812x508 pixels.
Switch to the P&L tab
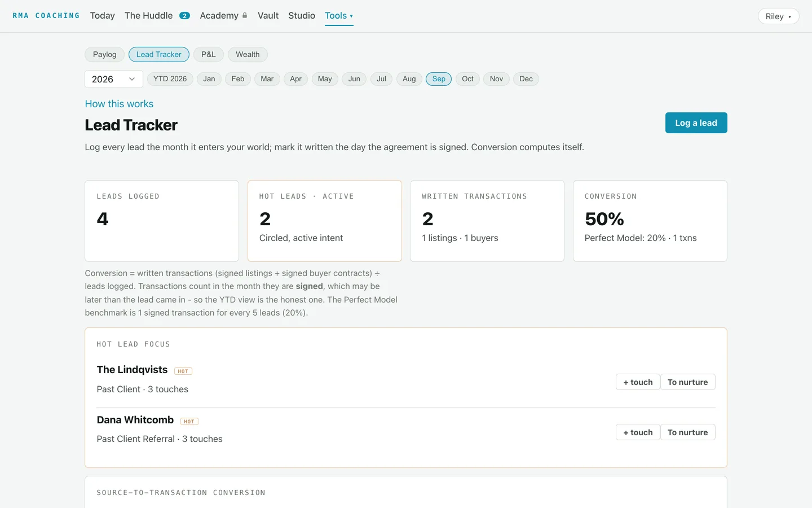(x=208, y=54)
